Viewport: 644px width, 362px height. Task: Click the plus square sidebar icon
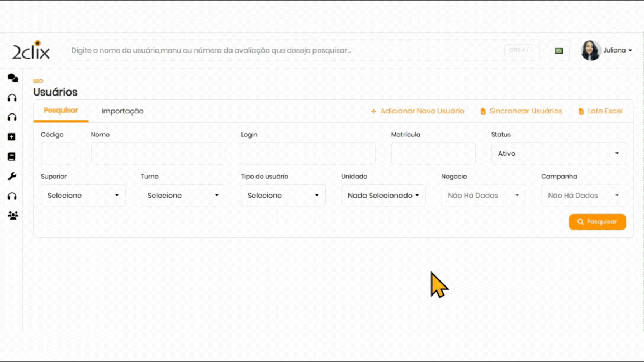(12, 137)
